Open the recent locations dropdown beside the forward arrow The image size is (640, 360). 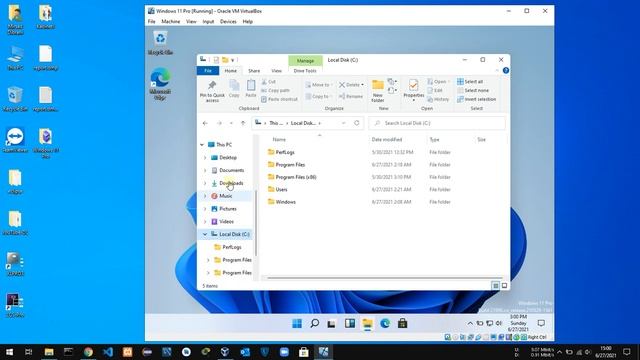point(231,123)
